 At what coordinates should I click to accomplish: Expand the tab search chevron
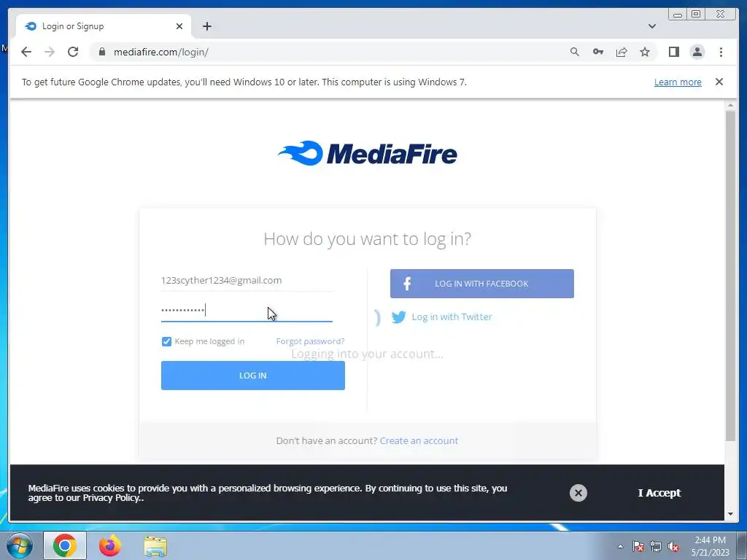651,26
